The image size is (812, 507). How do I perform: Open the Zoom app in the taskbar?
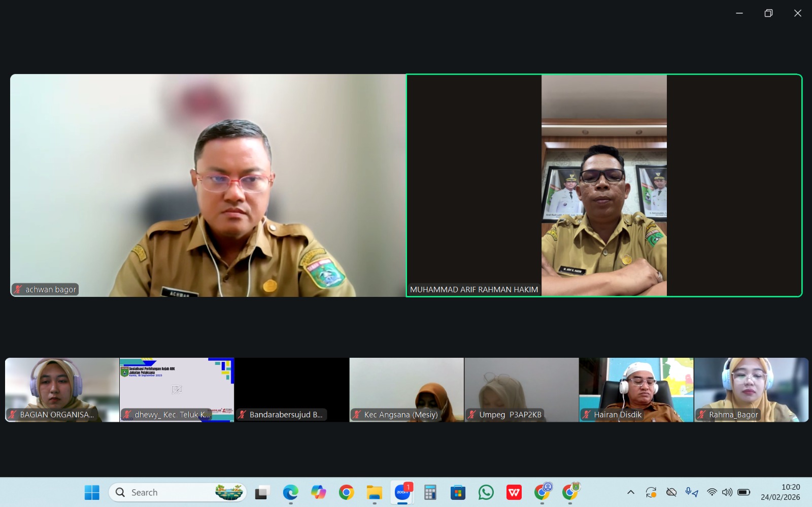[402, 492]
